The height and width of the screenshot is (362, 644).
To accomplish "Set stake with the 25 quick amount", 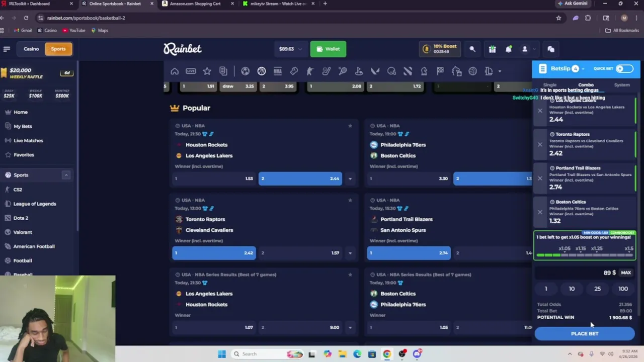I will [597, 289].
